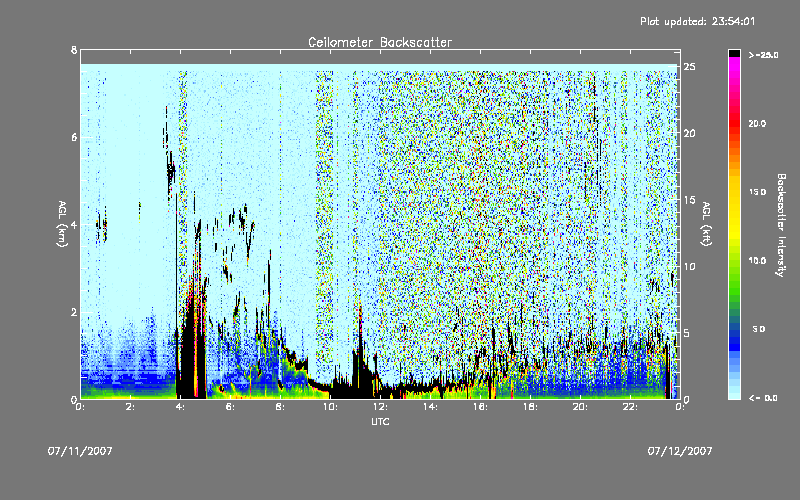This screenshot has width=800, height=500.
Task: Pick the green region of the colorbar
Action: tap(734, 281)
